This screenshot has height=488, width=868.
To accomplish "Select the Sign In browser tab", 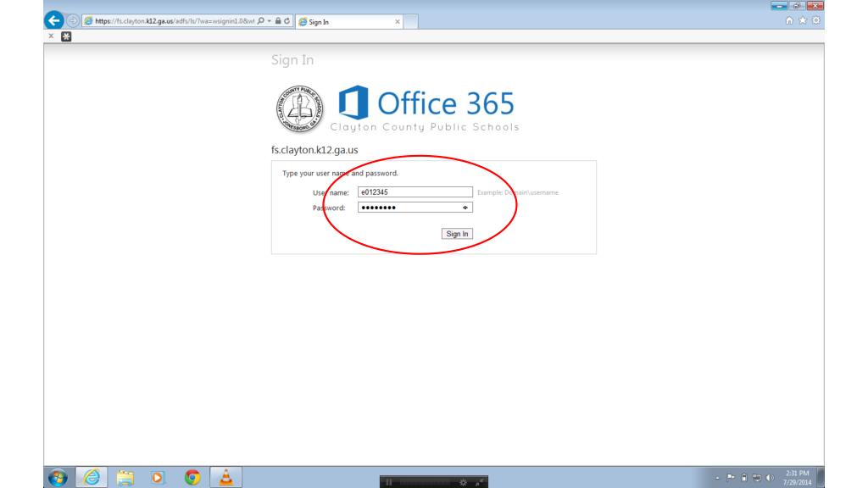I will [x=348, y=21].
